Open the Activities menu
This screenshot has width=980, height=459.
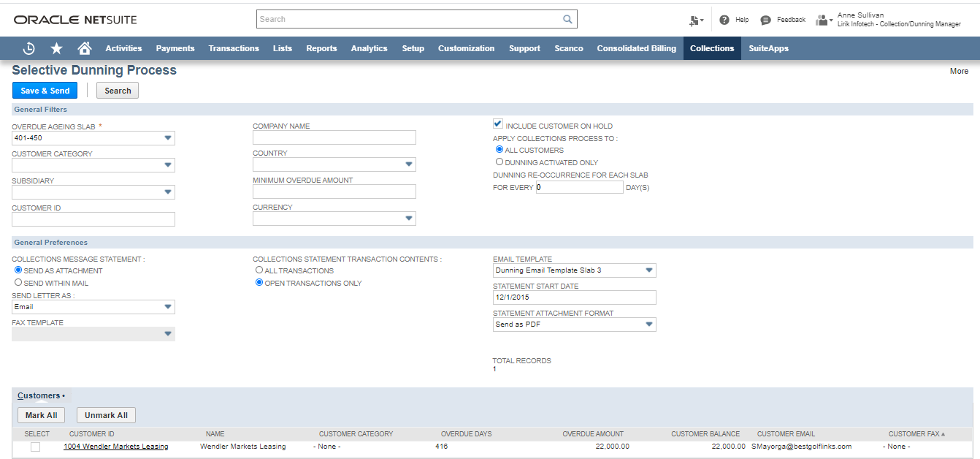tap(123, 48)
